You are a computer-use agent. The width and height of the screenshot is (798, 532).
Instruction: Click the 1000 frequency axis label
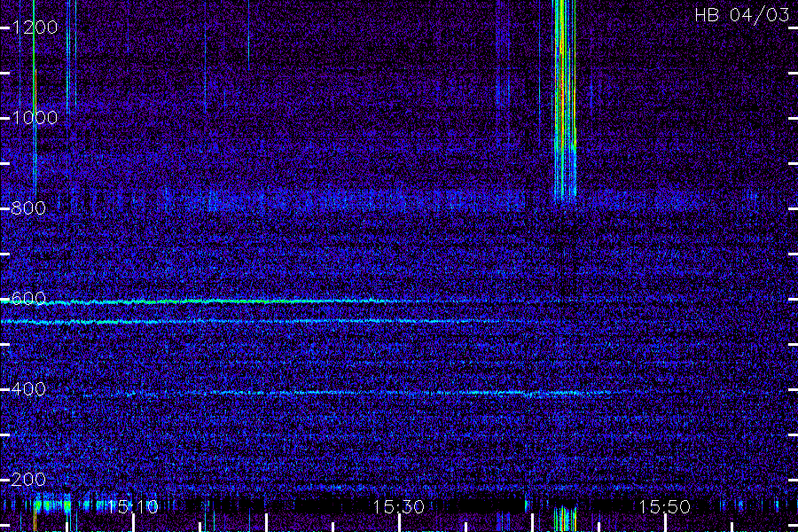tap(35, 118)
